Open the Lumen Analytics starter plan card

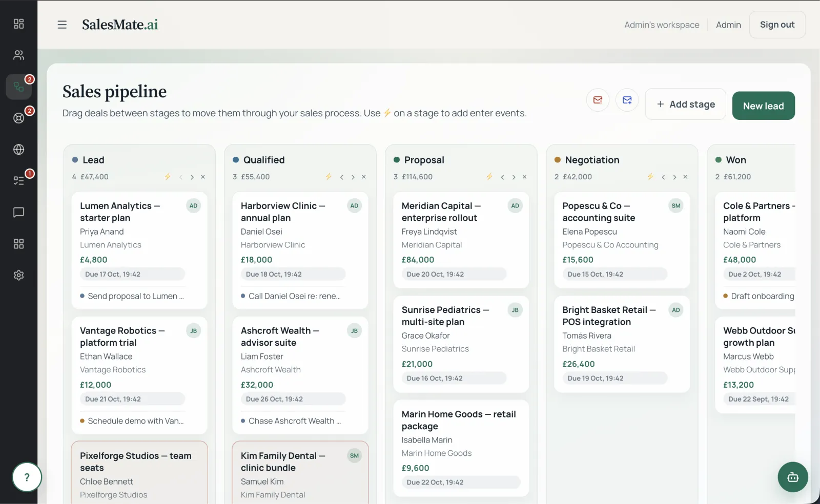(139, 250)
